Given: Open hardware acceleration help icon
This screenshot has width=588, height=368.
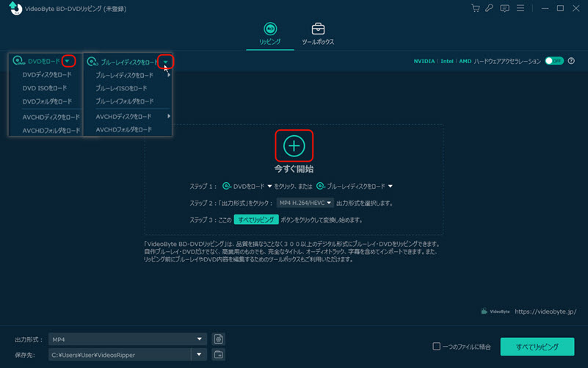Looking at the screenshot, I should tap(571, 61).
